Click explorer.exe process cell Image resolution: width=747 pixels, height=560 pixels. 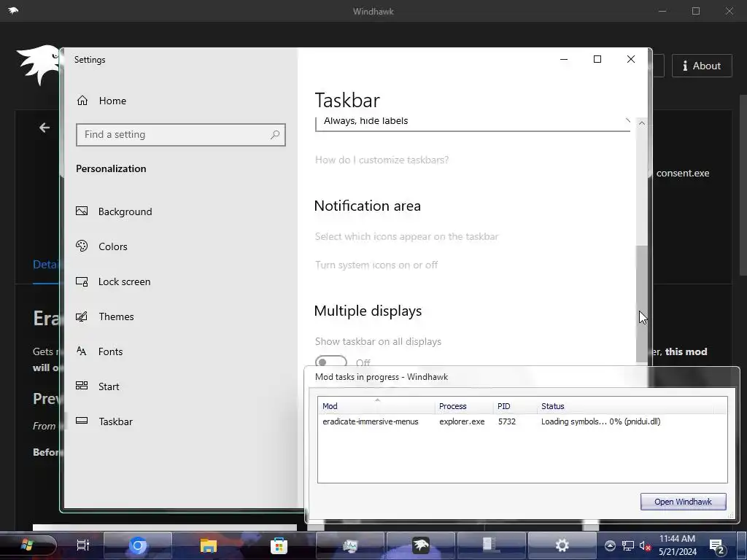pyautogui.click(x=462, y=421)
